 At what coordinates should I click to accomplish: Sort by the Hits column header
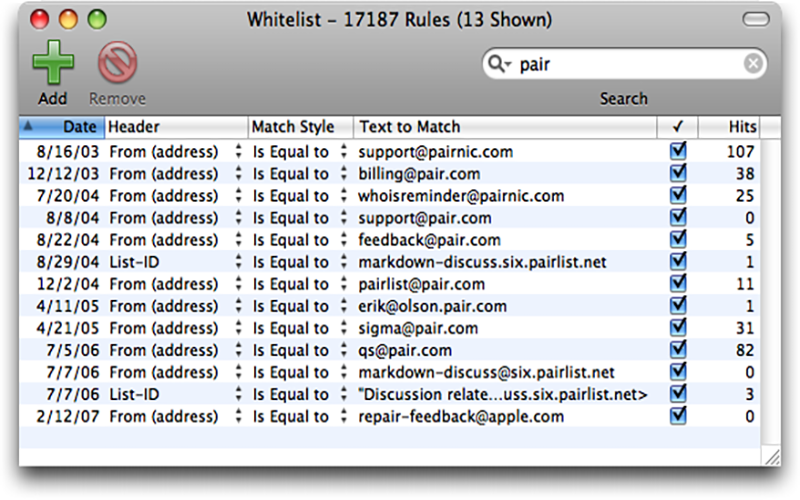coord(730,127)
